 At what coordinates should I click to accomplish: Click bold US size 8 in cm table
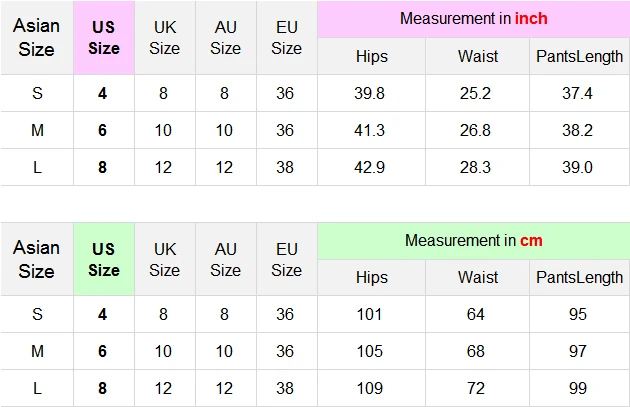pos(102,388)
